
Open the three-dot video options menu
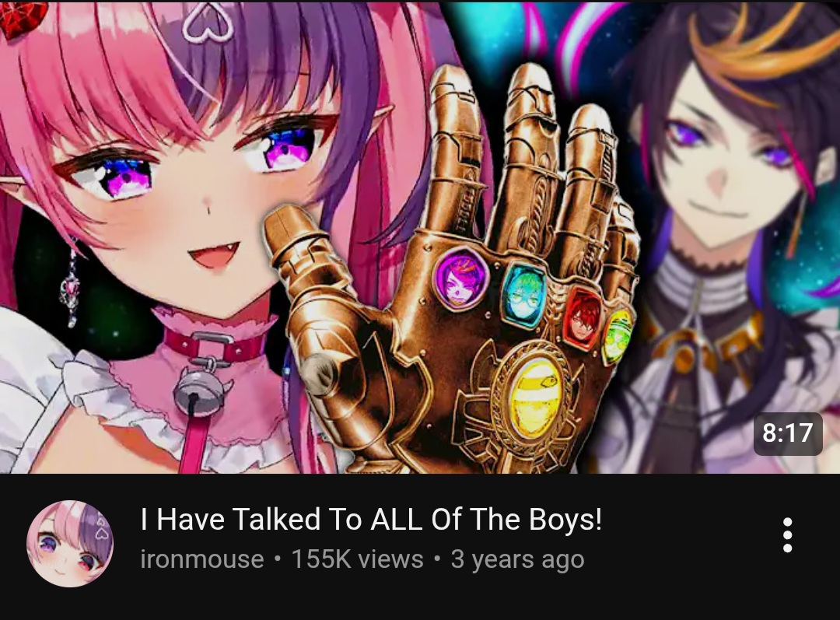[x=787, y=534]
